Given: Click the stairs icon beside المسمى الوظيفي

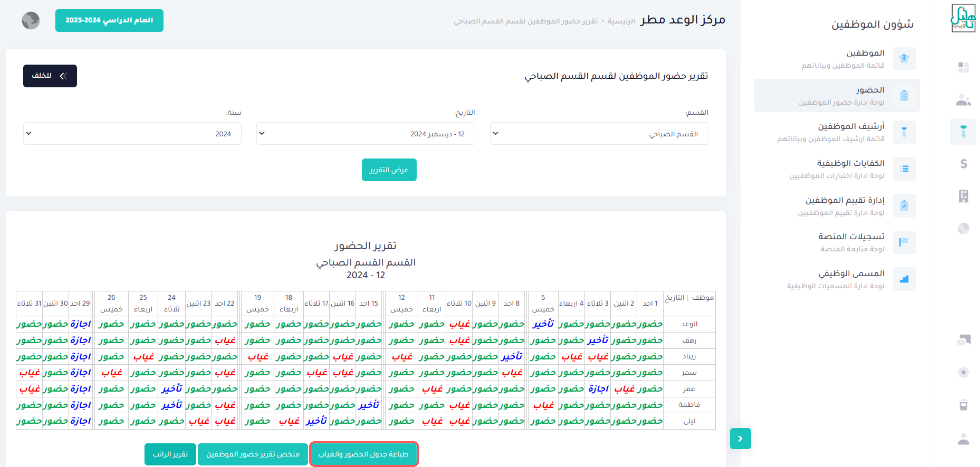Looking at the screenshot, I should click(x=904, y=279).
